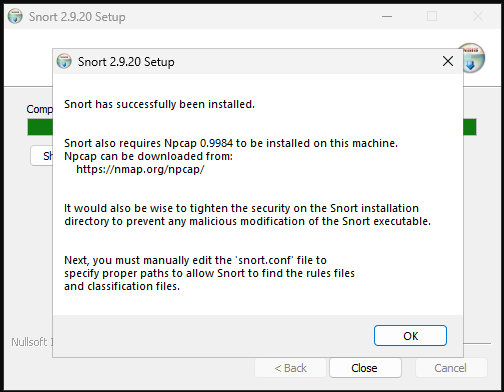Click the https://nmap.org/npcap/ URL text
The image size is (504, 392).
click(x=140, y=169)
